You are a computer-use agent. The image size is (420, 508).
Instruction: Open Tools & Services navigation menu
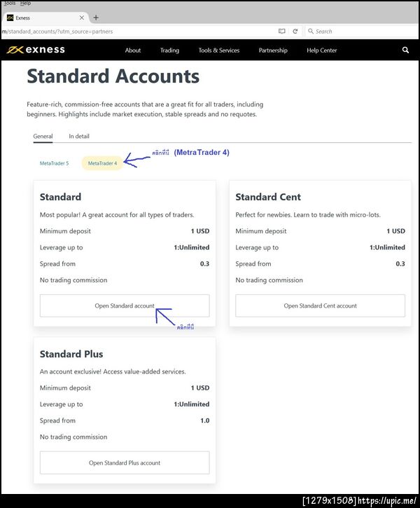tap(219, 50)
